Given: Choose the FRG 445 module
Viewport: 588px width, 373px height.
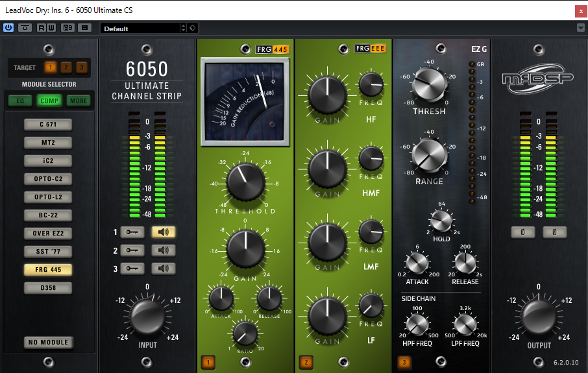Looking at the screenshot, I should coord(48,270).
